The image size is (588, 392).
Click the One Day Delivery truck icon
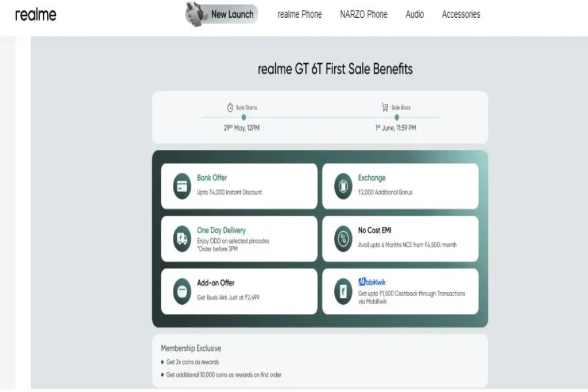tap(182, 239)
